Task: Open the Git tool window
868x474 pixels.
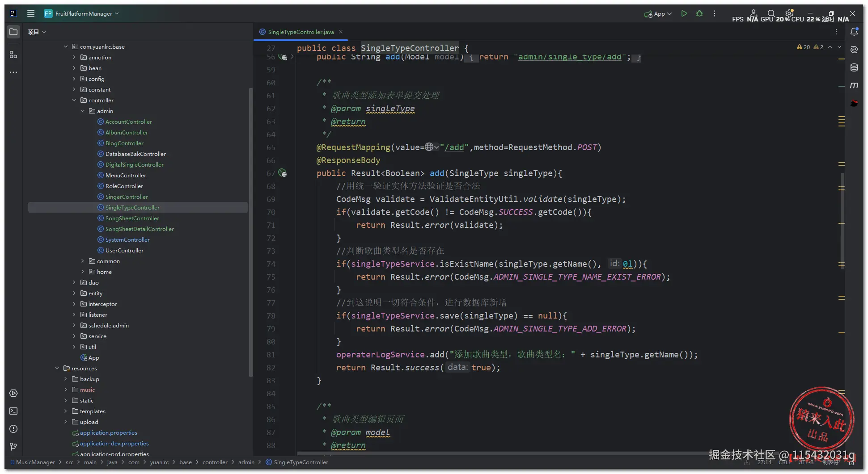Action: pos(13,447)
